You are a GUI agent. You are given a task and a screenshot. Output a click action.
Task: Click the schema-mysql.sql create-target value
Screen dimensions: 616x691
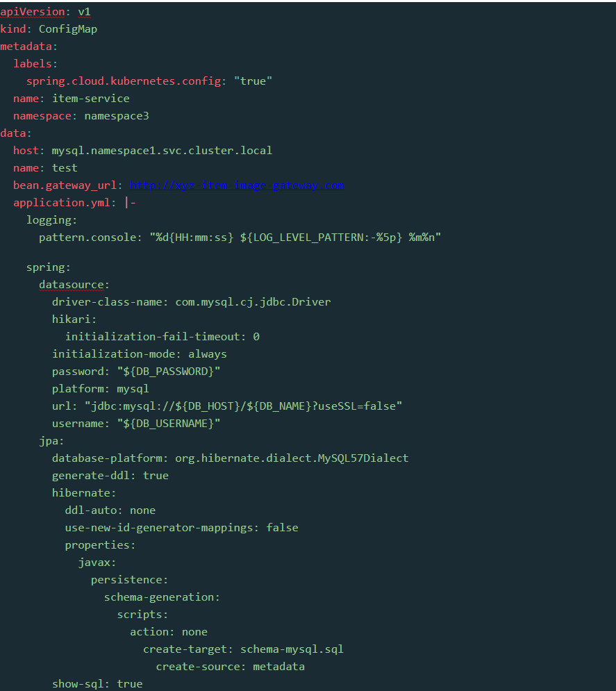292,649
